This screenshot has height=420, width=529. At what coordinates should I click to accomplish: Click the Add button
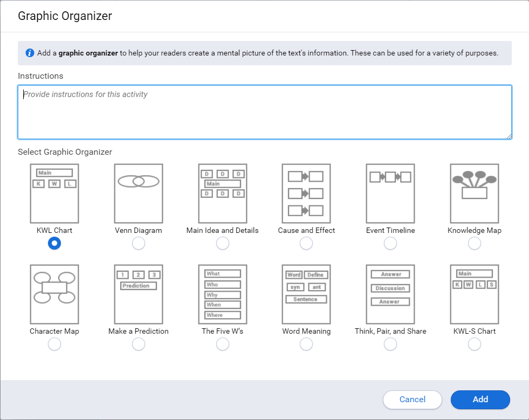click(480, 400)
